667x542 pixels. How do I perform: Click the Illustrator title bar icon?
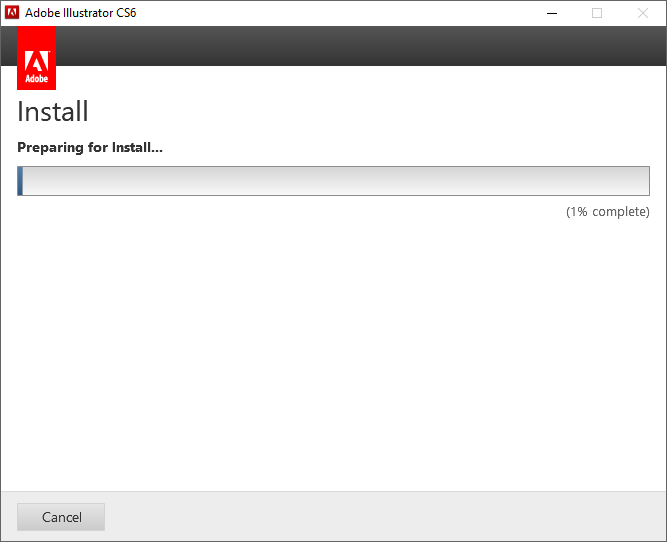click(x=11, y=13)
